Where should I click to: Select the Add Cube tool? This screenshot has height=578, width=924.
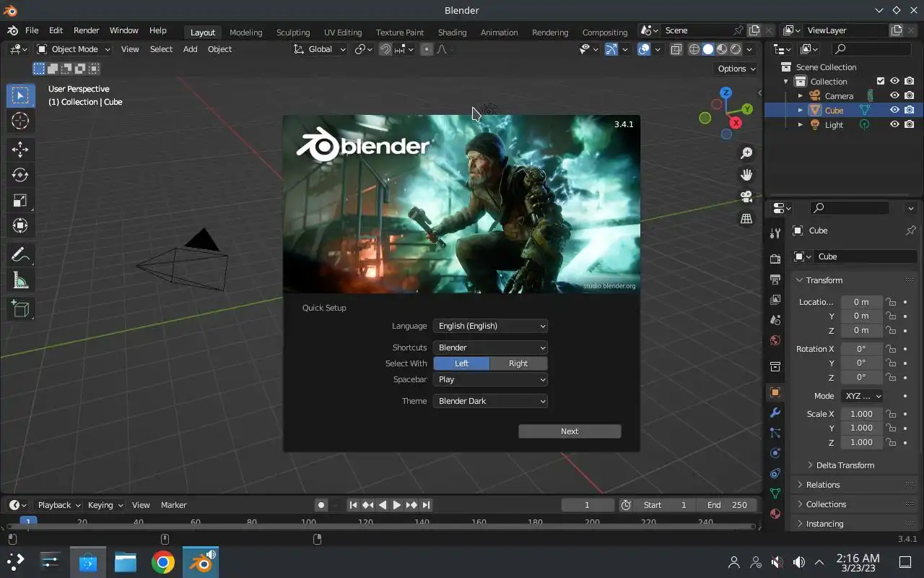(20, 309)
